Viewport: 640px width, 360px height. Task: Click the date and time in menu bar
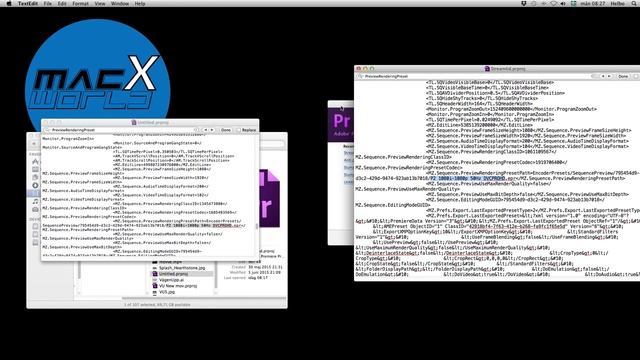coord(592,3)
